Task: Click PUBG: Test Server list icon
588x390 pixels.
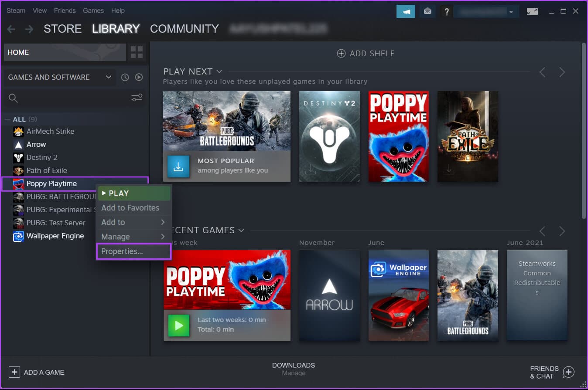Action: (x=18, y=223)
